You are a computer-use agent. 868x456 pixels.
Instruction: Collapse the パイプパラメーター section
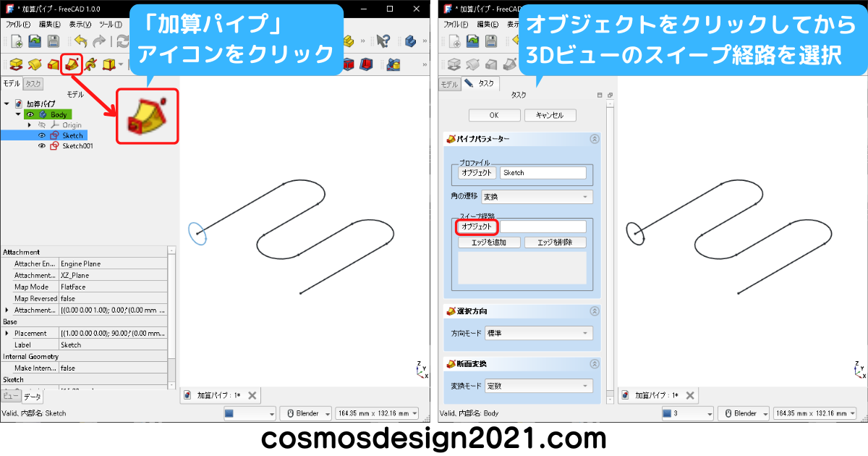click(595, 138)
